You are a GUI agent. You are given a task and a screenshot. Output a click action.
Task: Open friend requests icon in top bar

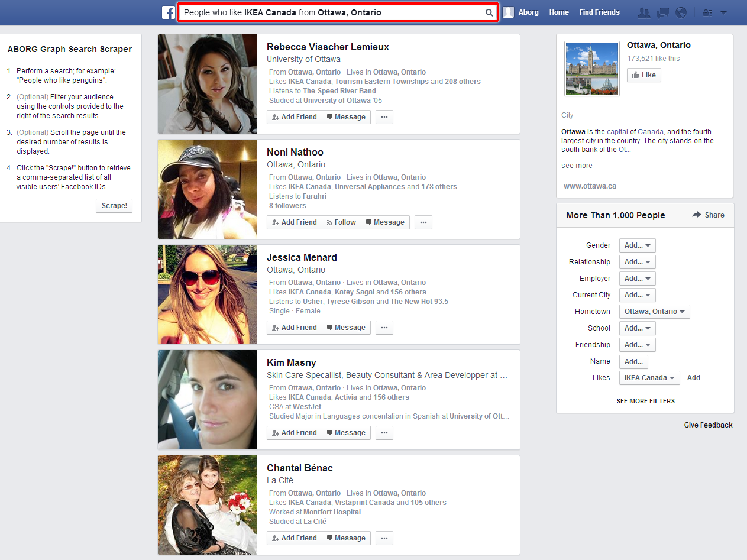tap(644, 12)
